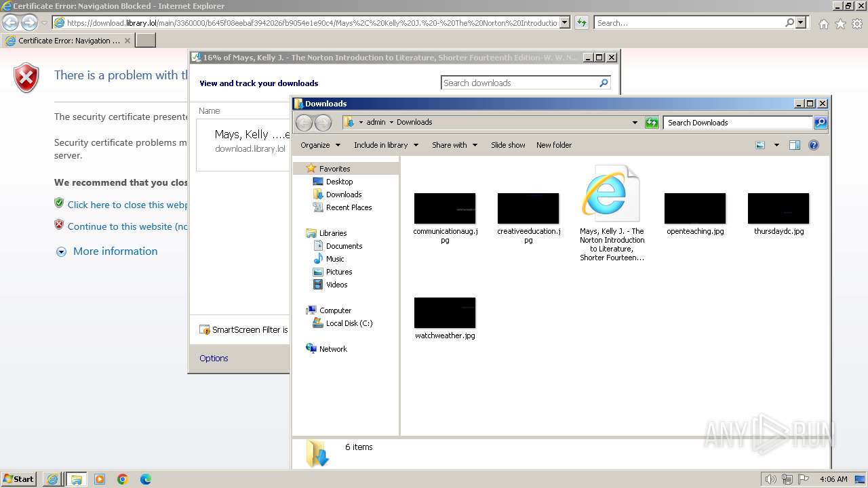Click Slide show in Explorer toolbar
868x488 pixels.
(508, 145)
